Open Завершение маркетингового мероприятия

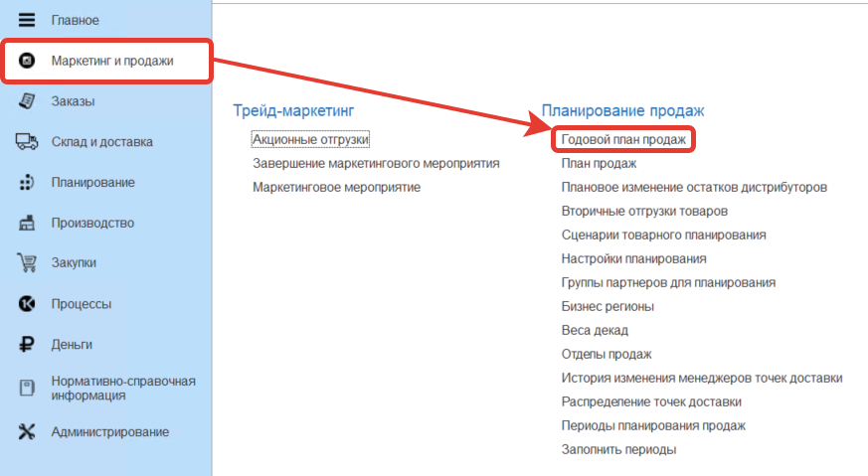(x=376, y=163)
